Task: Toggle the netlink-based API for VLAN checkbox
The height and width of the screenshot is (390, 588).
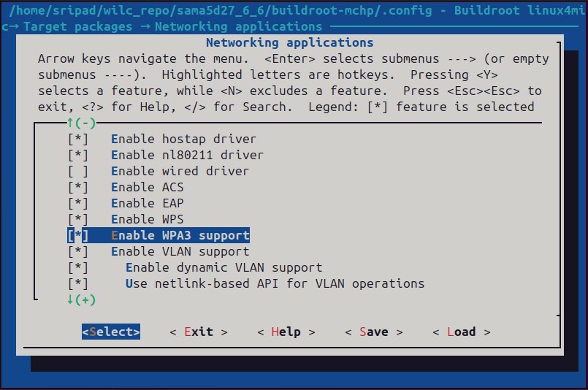Action: point(78,283)
